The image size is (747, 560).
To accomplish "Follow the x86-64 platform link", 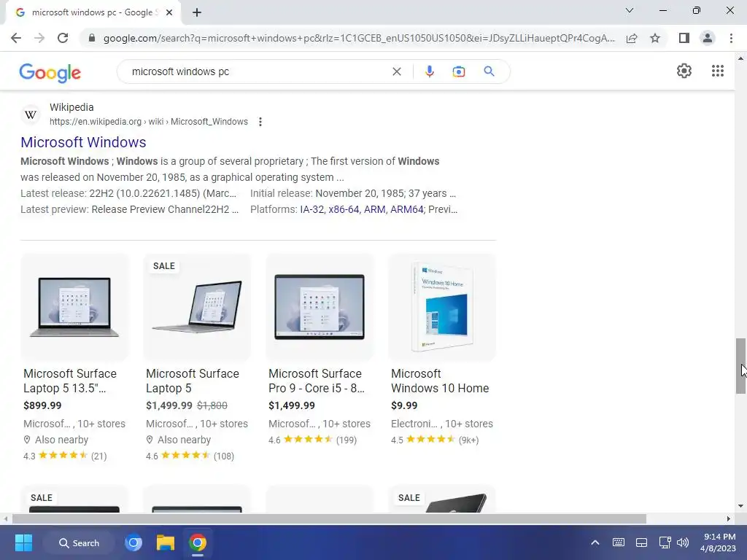I will [x=344, y=209].
